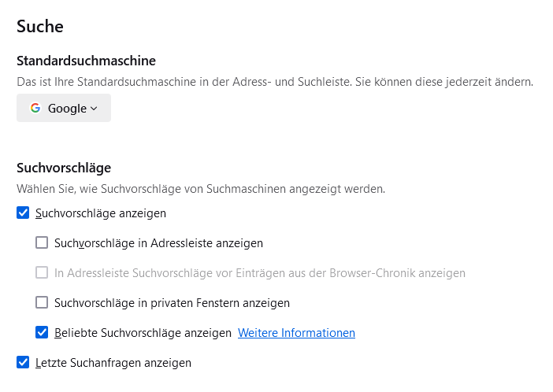Click the "Letzte Suchanfragen anzeigen" label text

click(x=113, y=363)
